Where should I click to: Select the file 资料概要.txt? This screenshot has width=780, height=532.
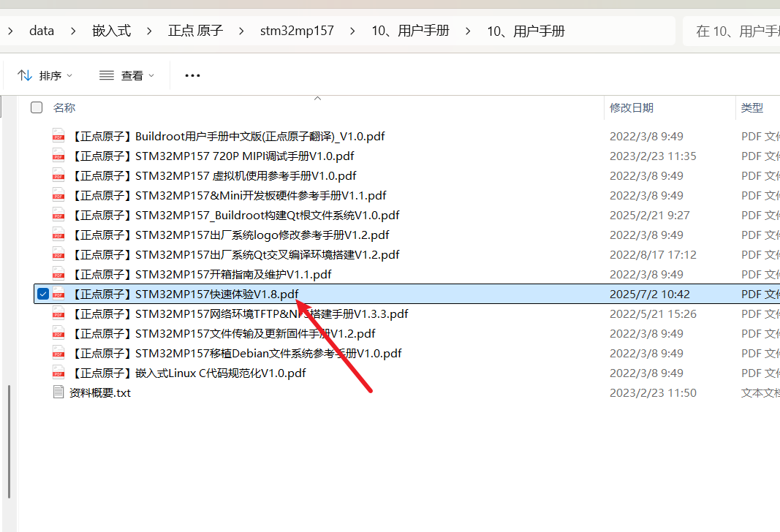(x=99, y=392)
